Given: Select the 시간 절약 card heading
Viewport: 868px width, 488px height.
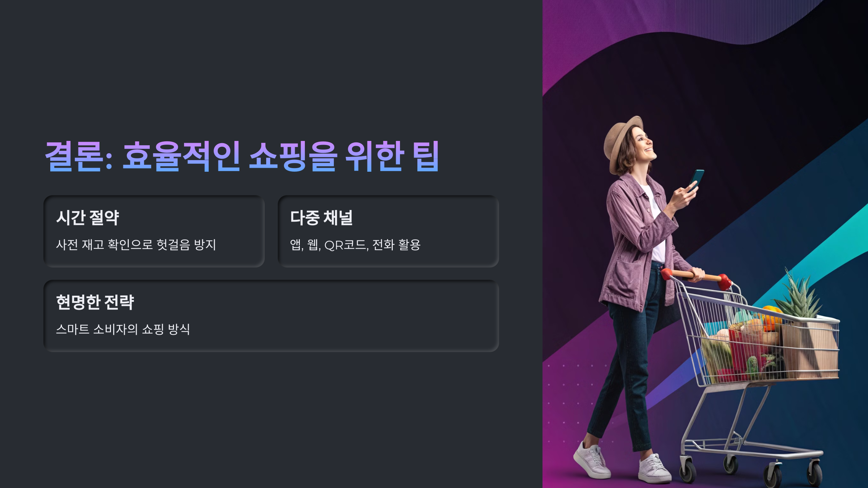Looking at the screenshot, I should (x=88, y=218).
